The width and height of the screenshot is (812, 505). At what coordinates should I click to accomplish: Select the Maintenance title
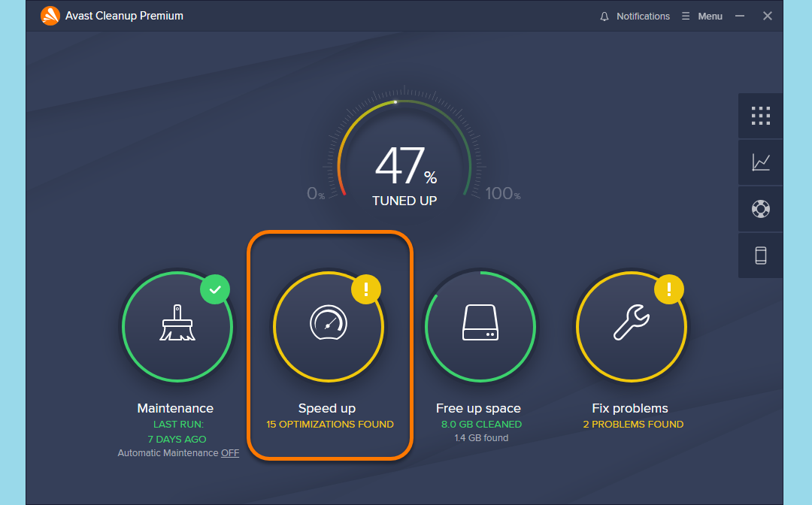(175, 408)
